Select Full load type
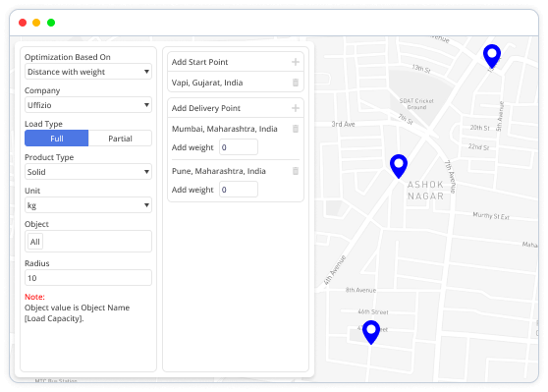This screenshot has width=548, height=392. [x=57, y=139]
